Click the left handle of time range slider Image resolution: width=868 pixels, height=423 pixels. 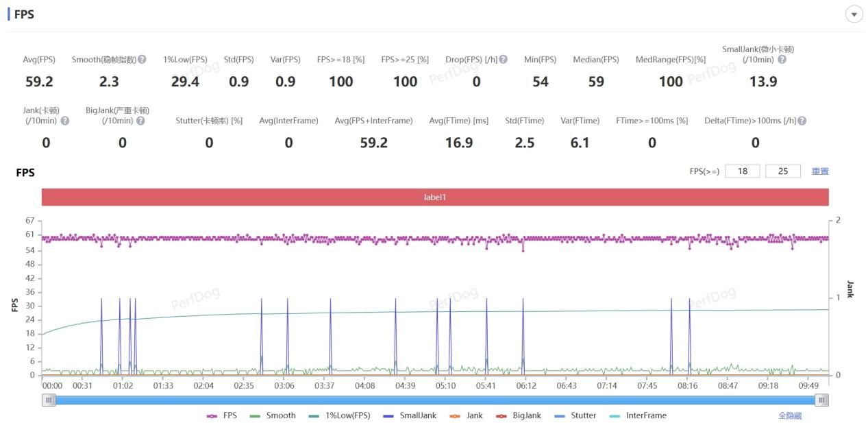(49, 400)
